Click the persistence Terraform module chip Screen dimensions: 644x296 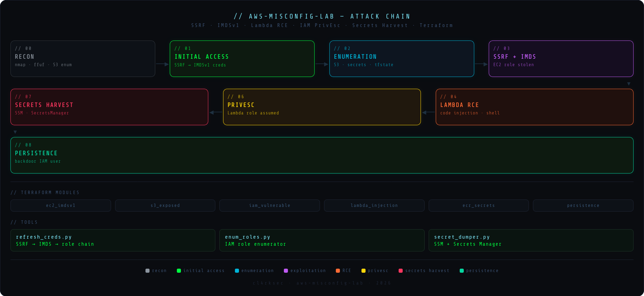583,206
